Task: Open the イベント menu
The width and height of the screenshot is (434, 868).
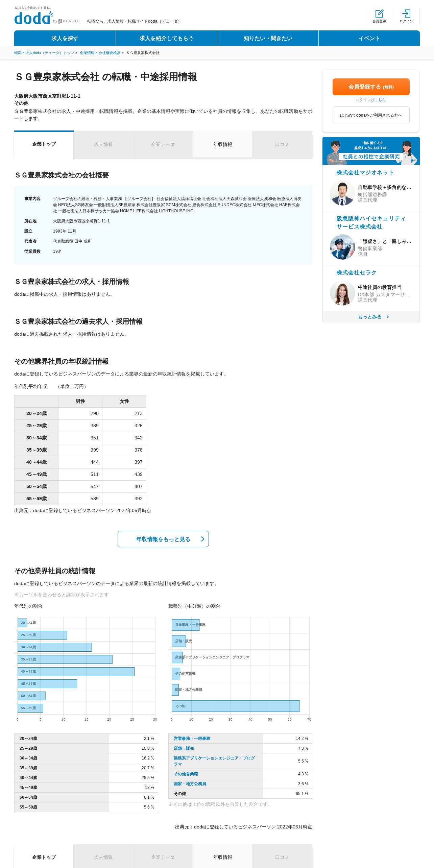Action: (369, 38)
